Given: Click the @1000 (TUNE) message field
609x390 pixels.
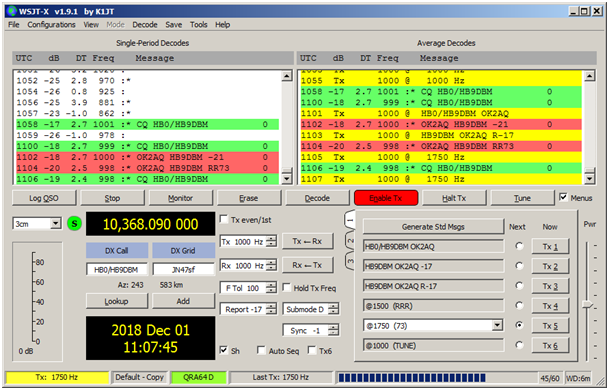Looking at the screenshot, I should pos(433,346).
